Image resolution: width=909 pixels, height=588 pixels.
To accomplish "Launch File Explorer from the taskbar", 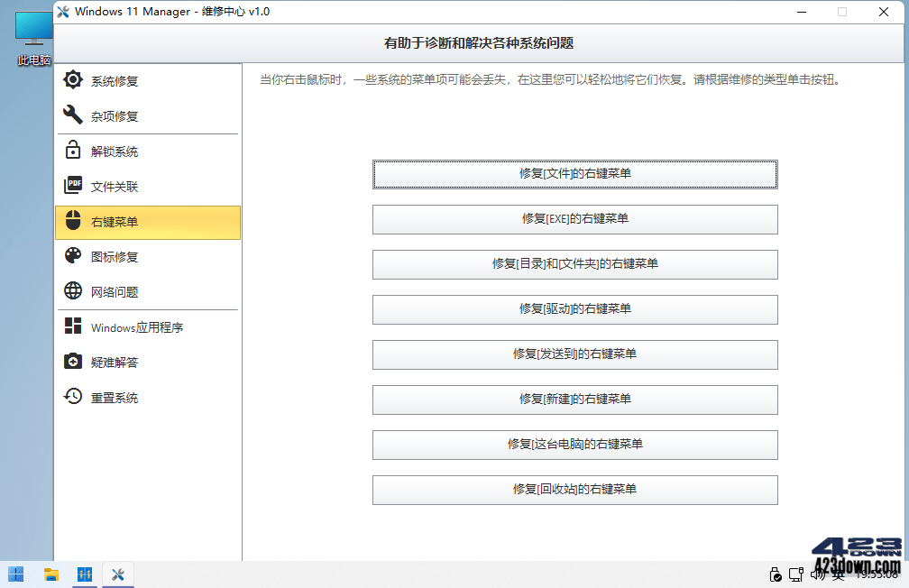I will point(50,574).
